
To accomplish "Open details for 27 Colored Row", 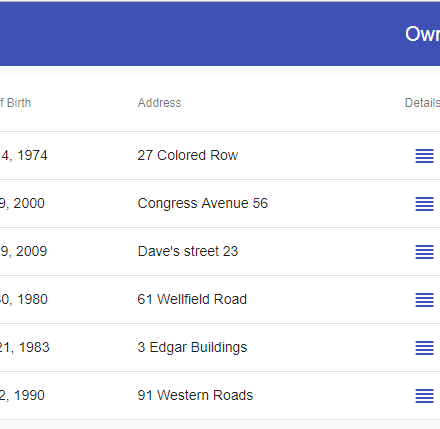I will tap(424, 156).
